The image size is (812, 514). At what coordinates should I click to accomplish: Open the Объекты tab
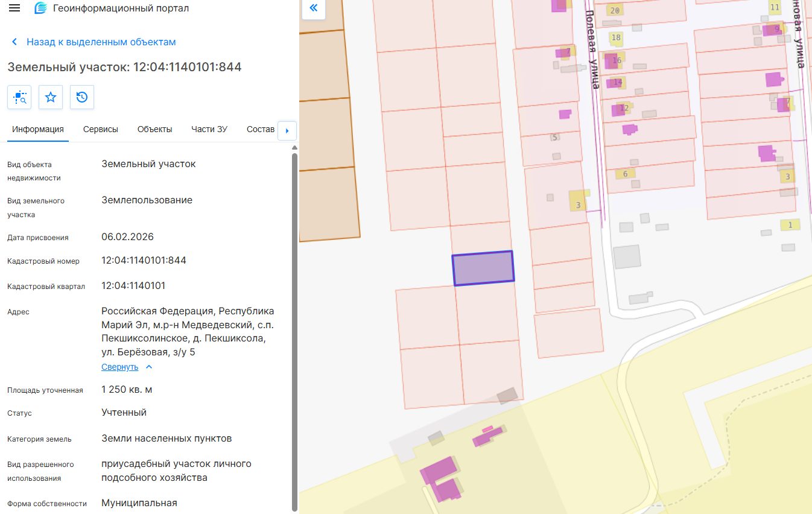(154, 129)
